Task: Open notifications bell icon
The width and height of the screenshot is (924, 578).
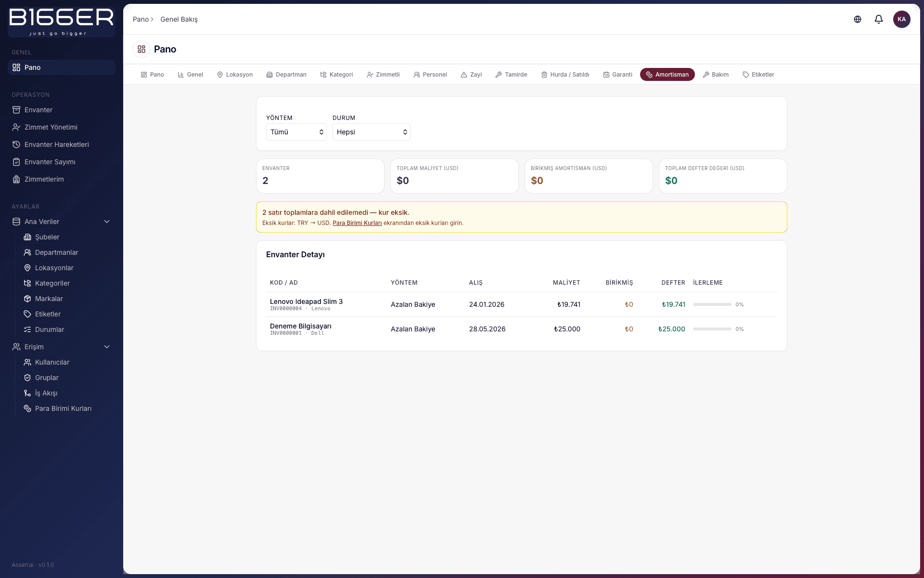Action: tap(879, 19)
